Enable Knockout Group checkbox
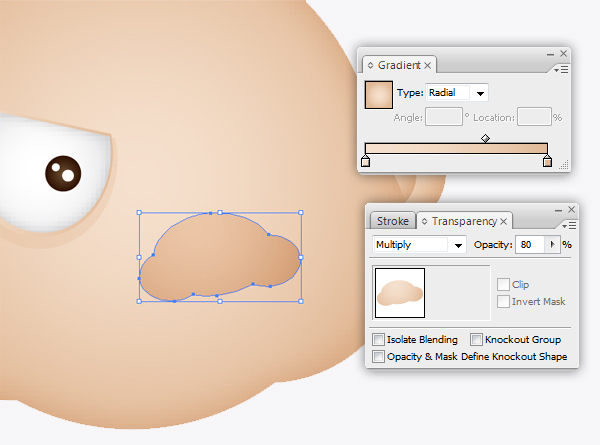This screenshot has width=600, height=445. pyautogui.click(x=476, y=339)
